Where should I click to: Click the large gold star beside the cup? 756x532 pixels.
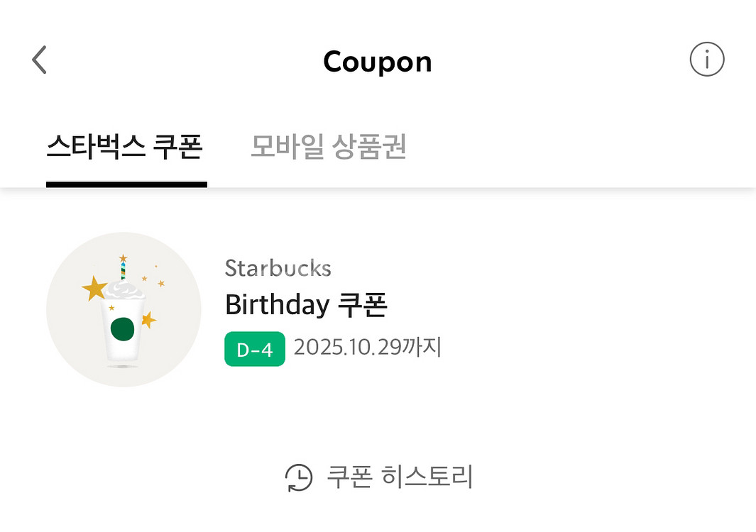pyautogui.click(x=94, y=287)
